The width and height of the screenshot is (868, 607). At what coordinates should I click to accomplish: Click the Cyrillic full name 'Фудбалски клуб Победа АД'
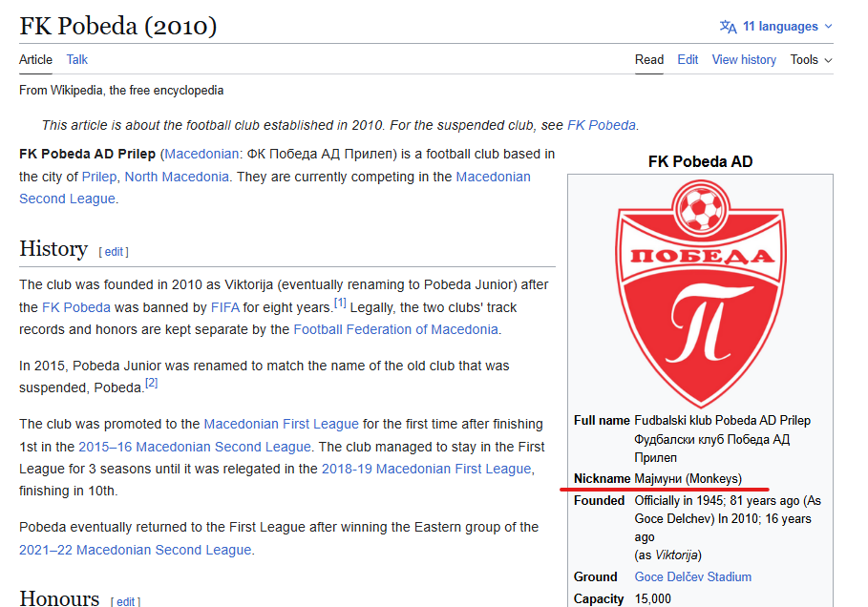click(712, 439)
